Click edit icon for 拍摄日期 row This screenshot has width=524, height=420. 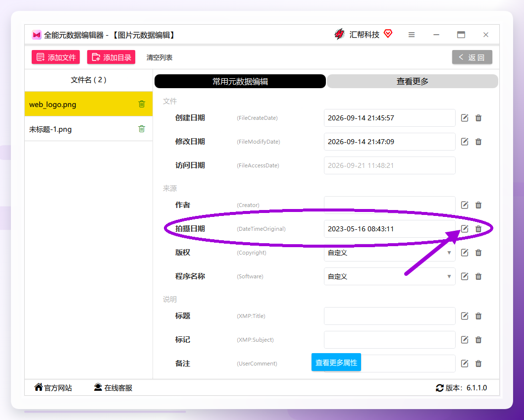(465, 229)
